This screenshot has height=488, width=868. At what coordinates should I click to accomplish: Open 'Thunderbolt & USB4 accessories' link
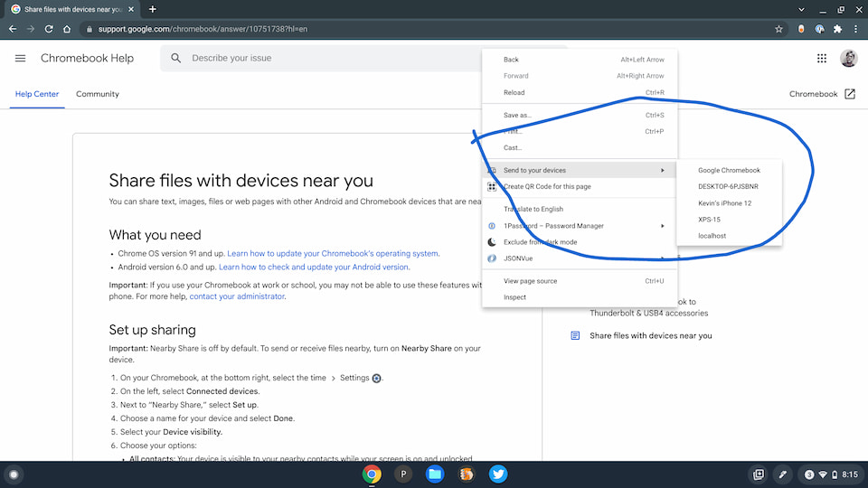click(649, 314)
